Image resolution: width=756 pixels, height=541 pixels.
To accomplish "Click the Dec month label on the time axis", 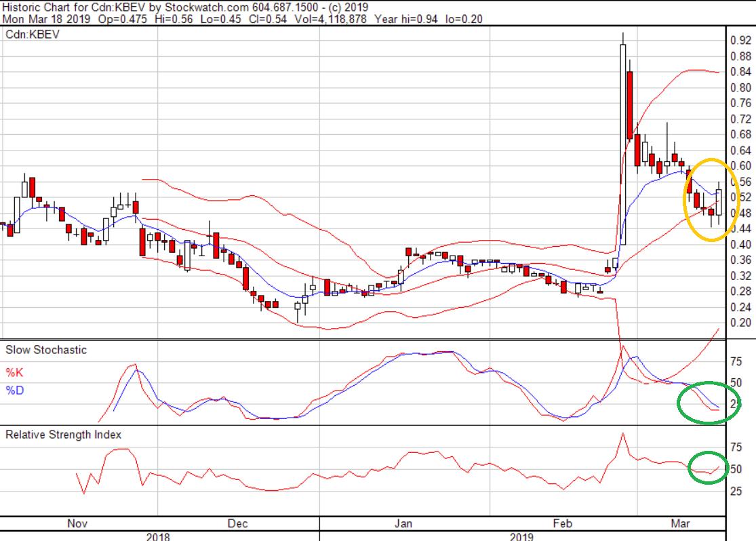I will pos(238,523).
